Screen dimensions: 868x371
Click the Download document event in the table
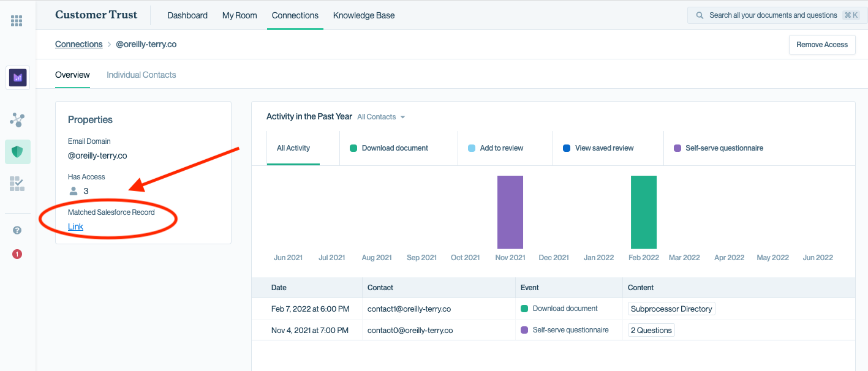[x=565, y=309]
